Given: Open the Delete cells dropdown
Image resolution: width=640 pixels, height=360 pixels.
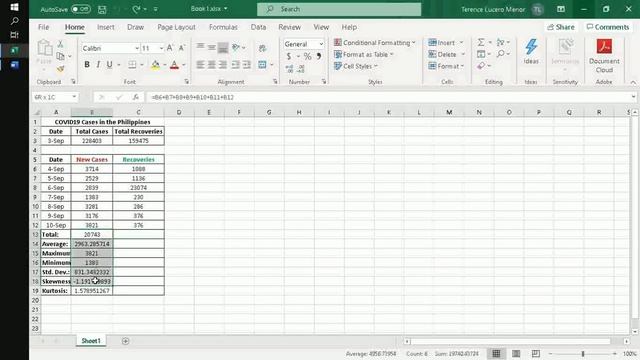Looking at the screenshot, I should pos(463,54).
